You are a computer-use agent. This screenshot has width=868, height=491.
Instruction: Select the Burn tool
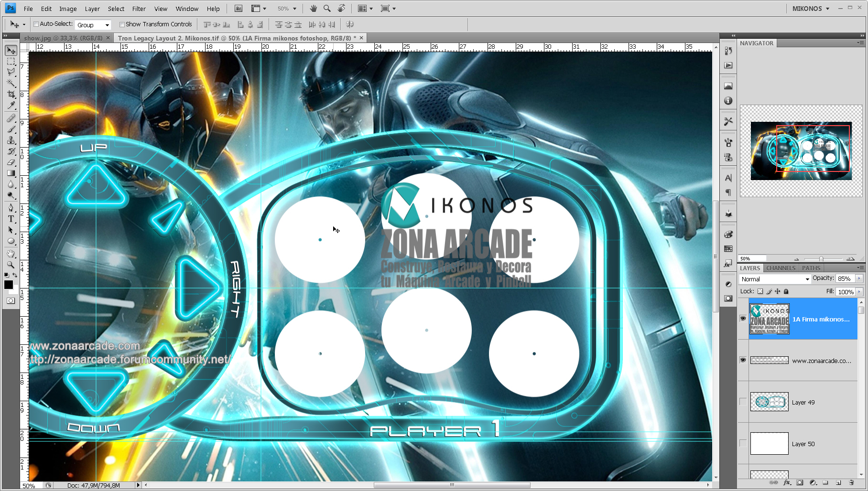(x=11, y=195)
